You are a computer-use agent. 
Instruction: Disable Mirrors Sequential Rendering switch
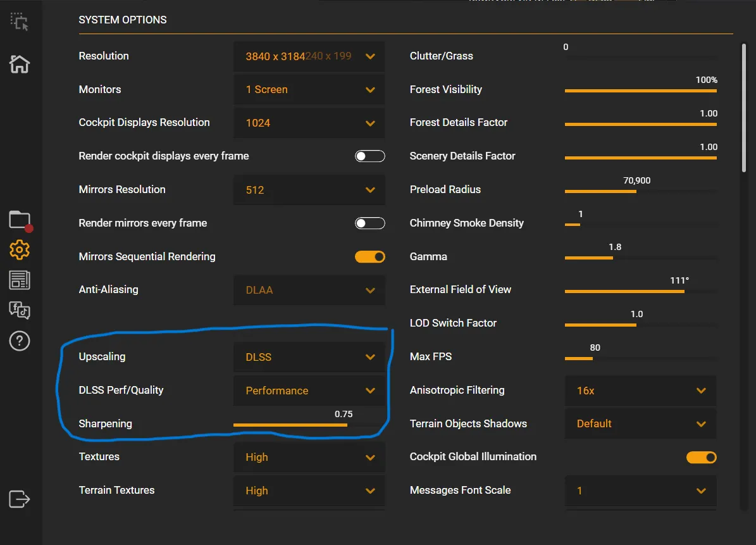pyautogui.click(x=370, y=256)
